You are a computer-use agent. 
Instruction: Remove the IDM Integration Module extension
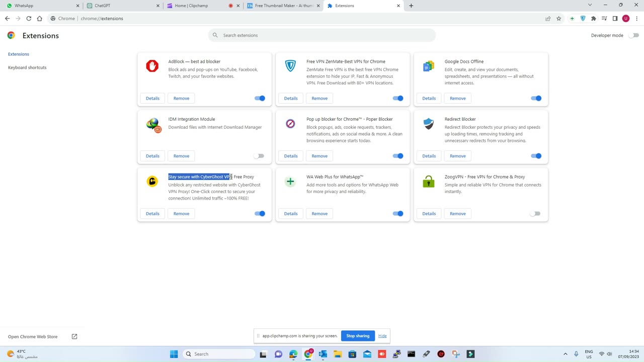181,156
